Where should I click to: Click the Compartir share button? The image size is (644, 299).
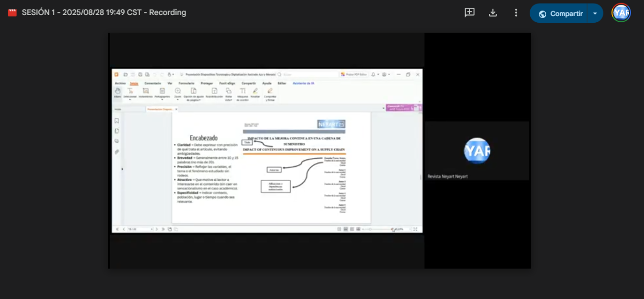tap(560, 13)
